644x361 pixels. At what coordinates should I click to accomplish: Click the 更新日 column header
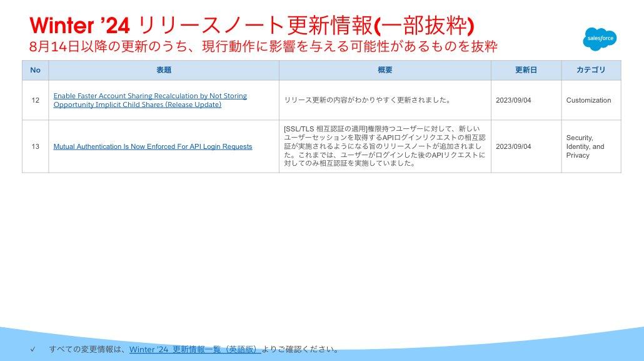click(526, 70)
